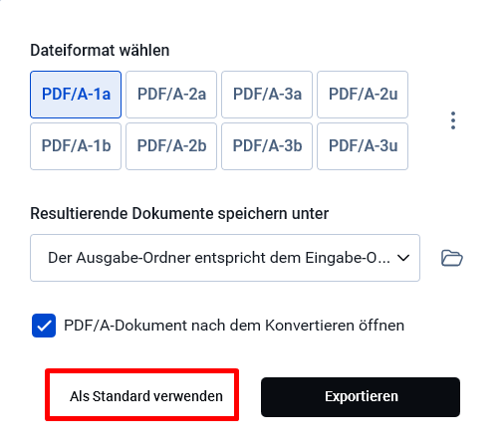Select PDF/A-3b as output format

point(267,146)
